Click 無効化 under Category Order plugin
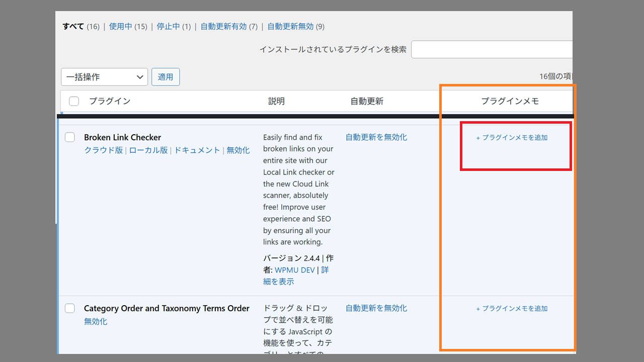 click(96, 321)
